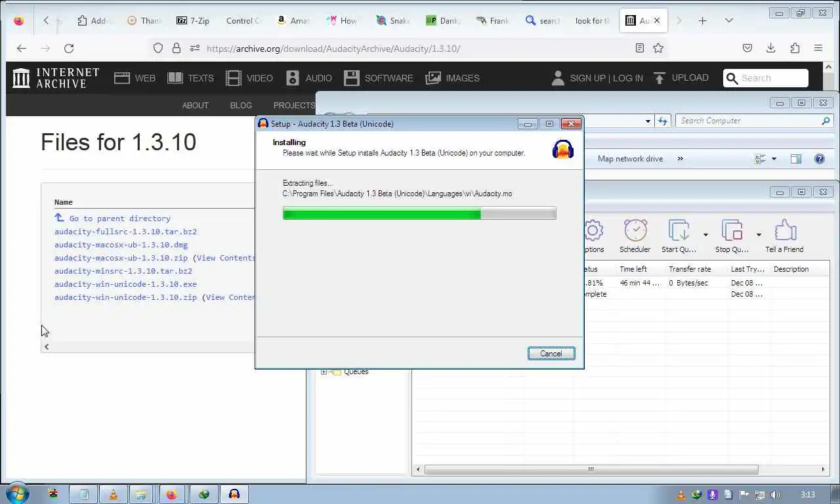The image size is (840, 504).
Task: Click the Internet Archive search box
Action: tap(766, 78)
